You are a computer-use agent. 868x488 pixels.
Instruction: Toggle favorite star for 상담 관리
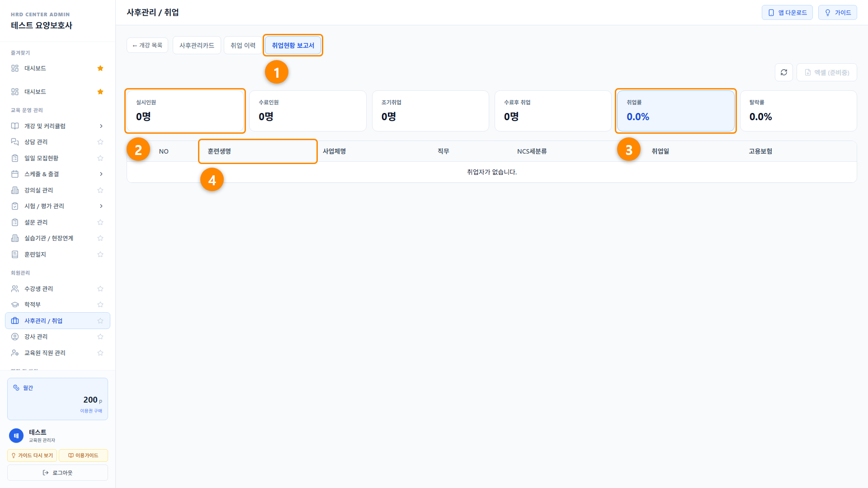tap(100, 142)
